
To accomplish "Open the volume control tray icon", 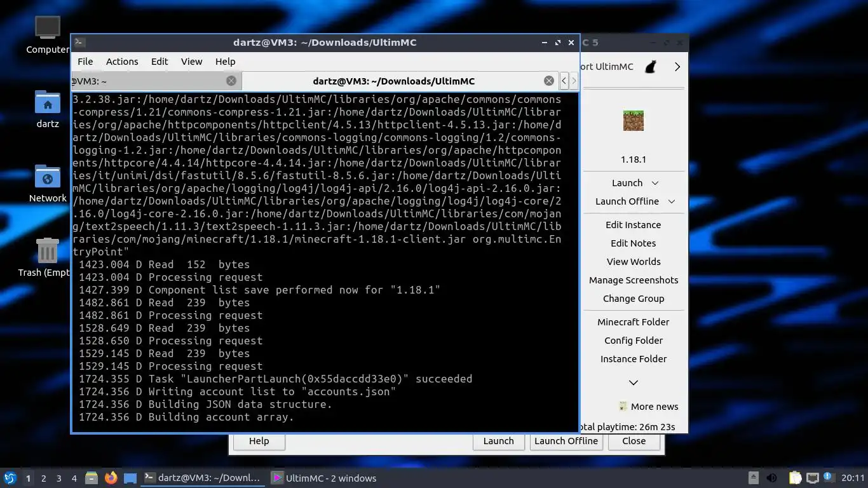I will coord(772,478).
